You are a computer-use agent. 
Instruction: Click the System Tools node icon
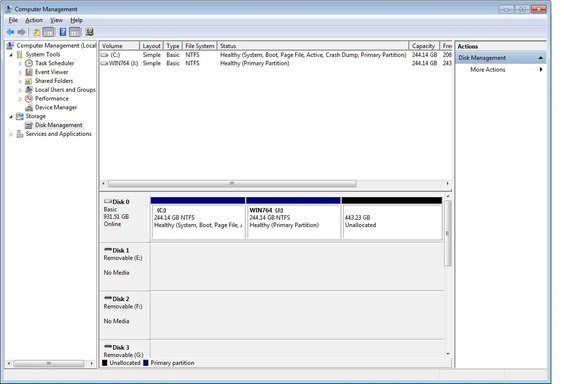coord(20,55)
